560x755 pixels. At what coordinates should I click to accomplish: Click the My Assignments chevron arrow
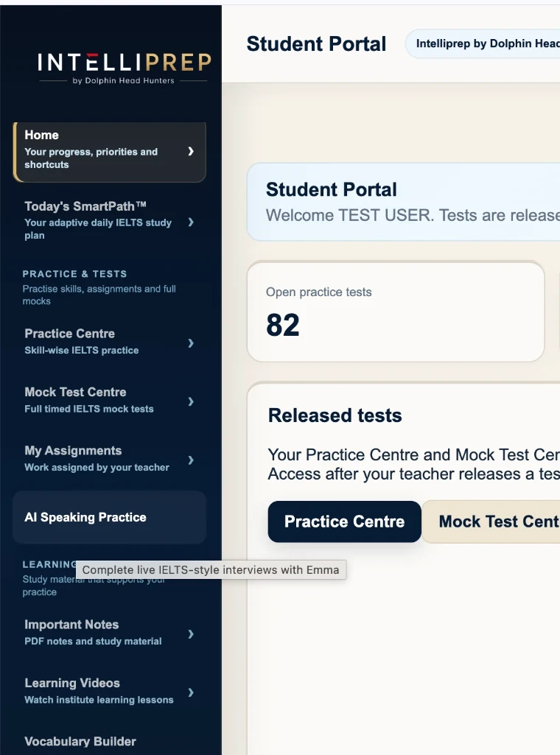[191, 460]
